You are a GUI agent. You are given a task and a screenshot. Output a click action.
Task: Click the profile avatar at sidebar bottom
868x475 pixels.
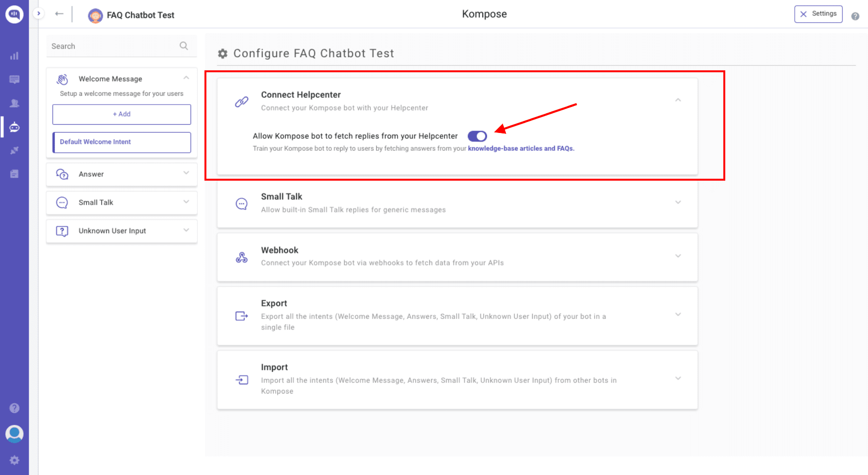point(14,434)
